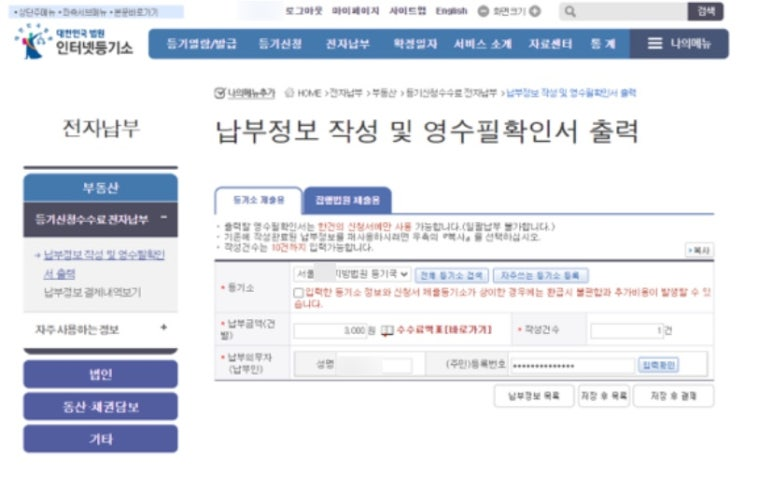Click the 전체 등기소 검색 button

click(x=451, y=276)
